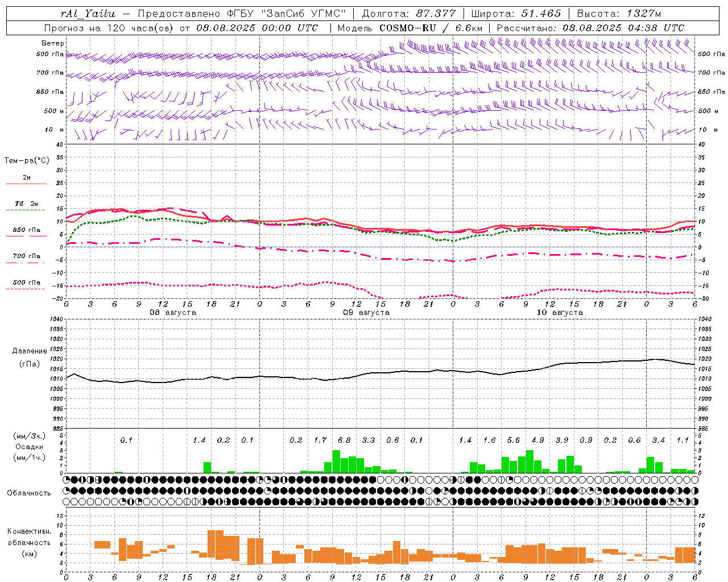Click the 1.6 three-hour precipitation value
This screenshot has width=728, height=582.
click(x=489, y=440)
